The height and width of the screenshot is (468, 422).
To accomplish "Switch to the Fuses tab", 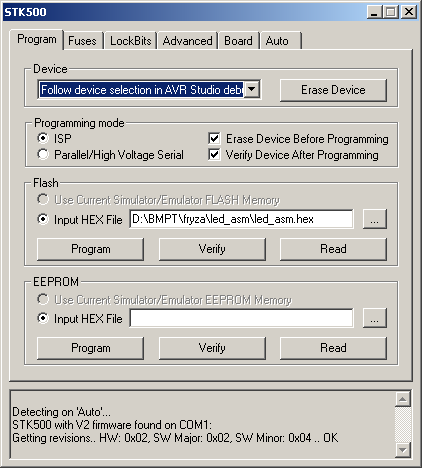I will [x=82, y=41].
